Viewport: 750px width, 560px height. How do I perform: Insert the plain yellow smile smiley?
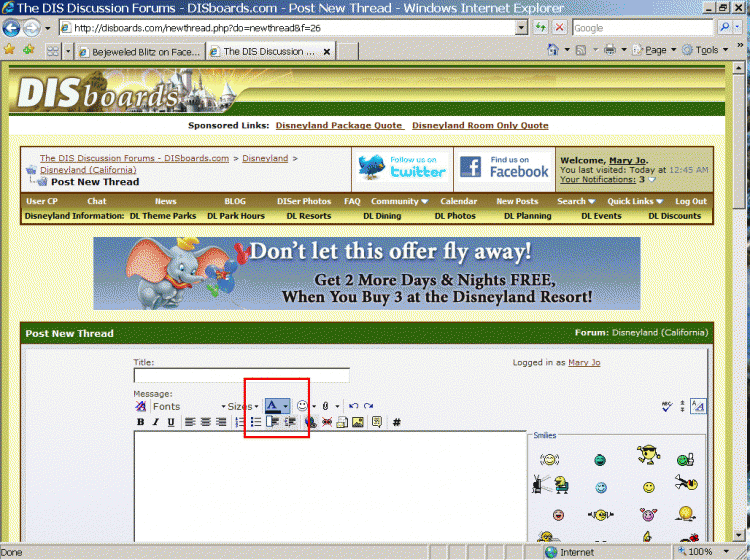(x=649, y=487)
